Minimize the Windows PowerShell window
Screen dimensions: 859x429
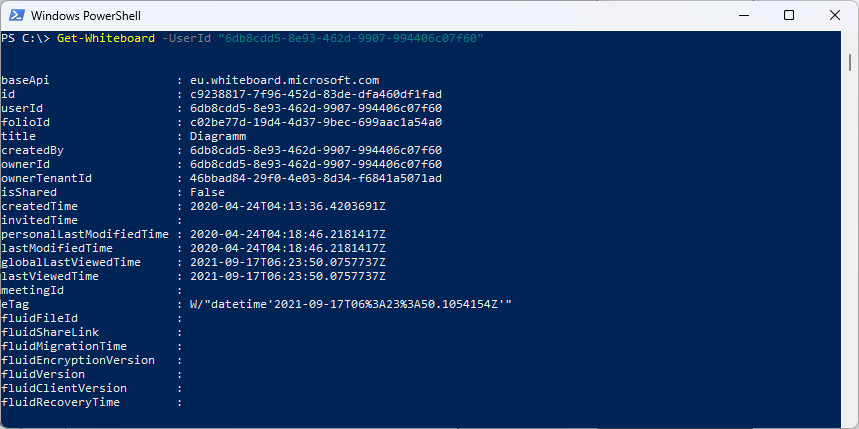pos(743,15)
